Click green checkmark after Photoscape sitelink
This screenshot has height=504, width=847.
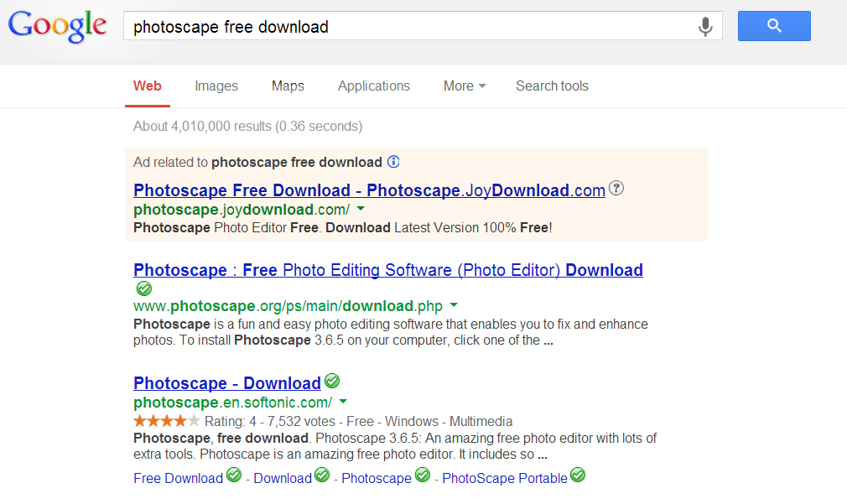click(x=423, y=475)
